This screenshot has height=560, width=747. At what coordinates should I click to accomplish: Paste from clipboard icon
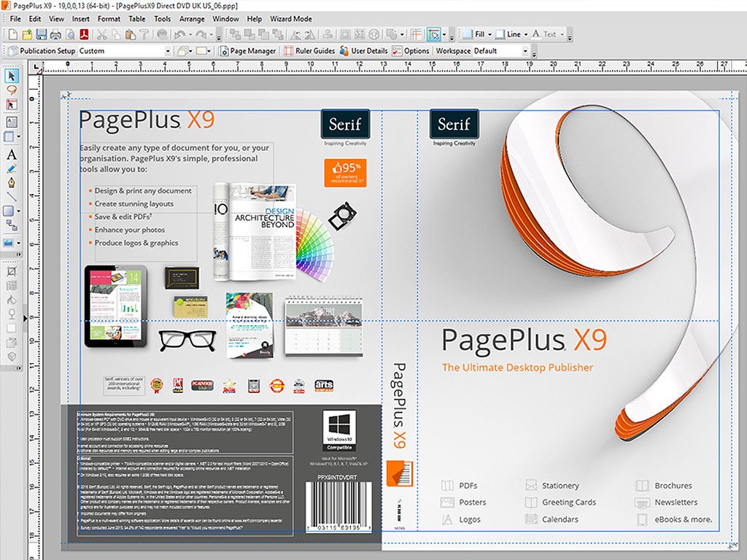(130, 34)
